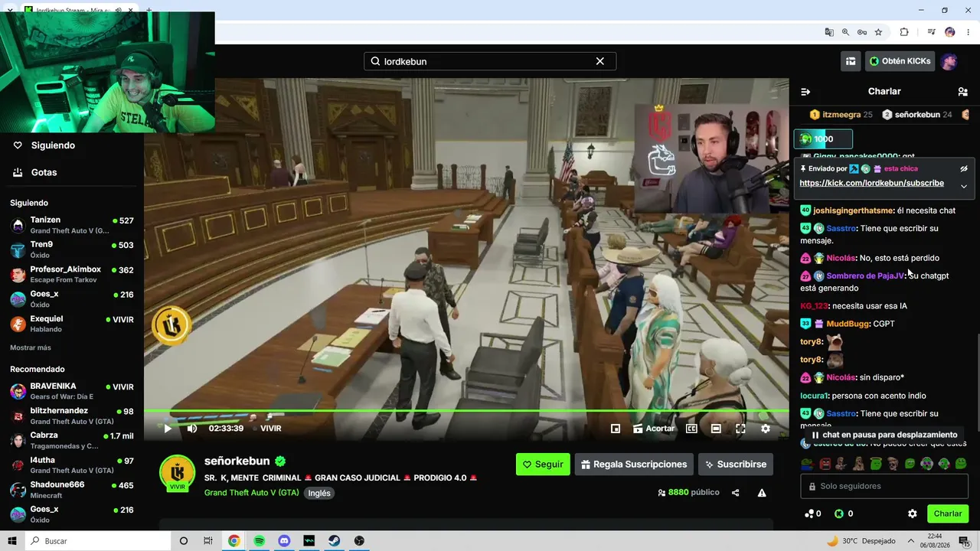980x551 pixels.
Task: Enter fullscreen on video player
Action: pyautogui.click(x=740, y=429)
